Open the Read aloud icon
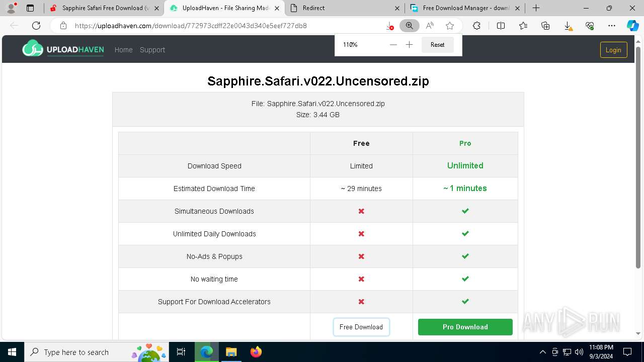The height and width of the screenshot is (362, 644). 430,26
